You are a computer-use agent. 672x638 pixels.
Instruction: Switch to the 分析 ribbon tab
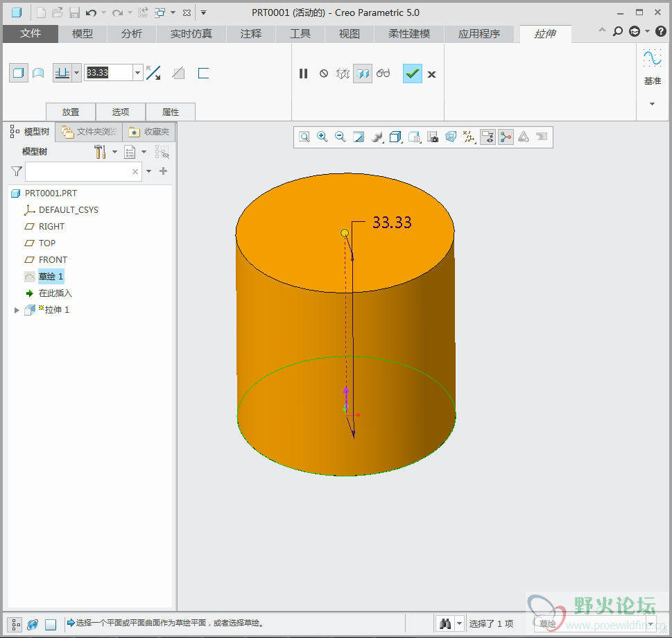(x=131, y=34)
